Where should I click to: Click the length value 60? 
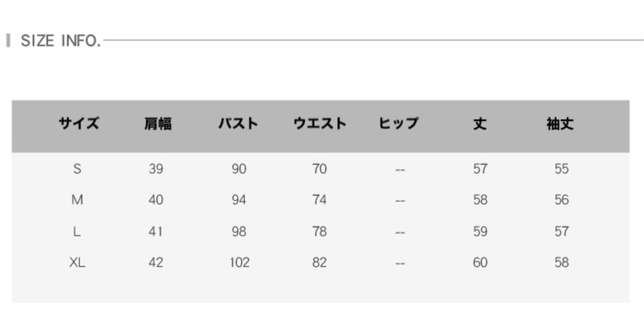point(480,263)
